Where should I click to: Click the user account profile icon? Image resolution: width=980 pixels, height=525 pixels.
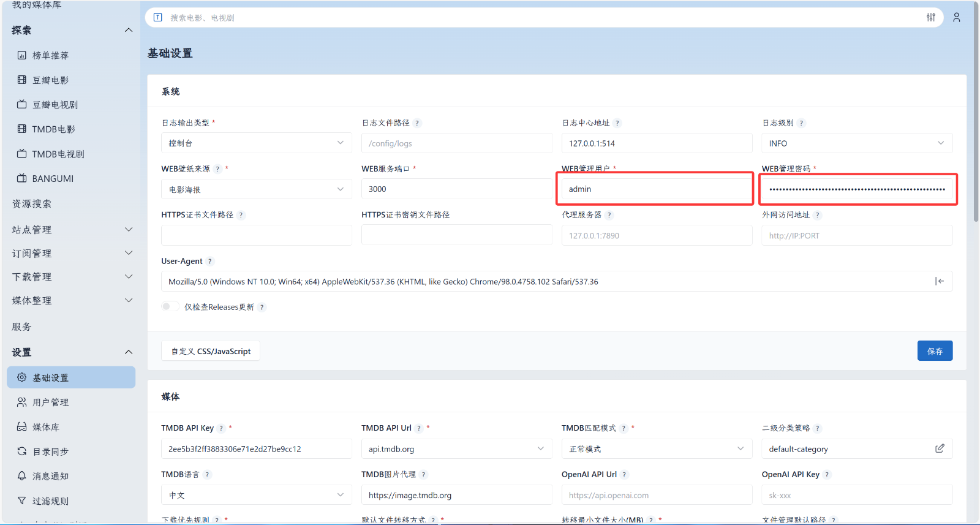click(956, 18)
